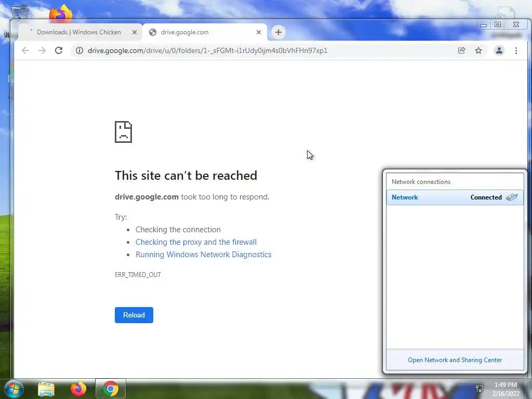Click the Windows Start orb
This screenshot has width=532, height=399.
tap(14, 389)
